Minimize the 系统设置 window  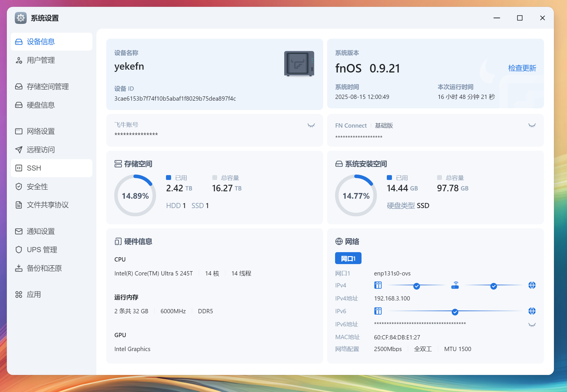pyautogui.click(x=497, y=18)
